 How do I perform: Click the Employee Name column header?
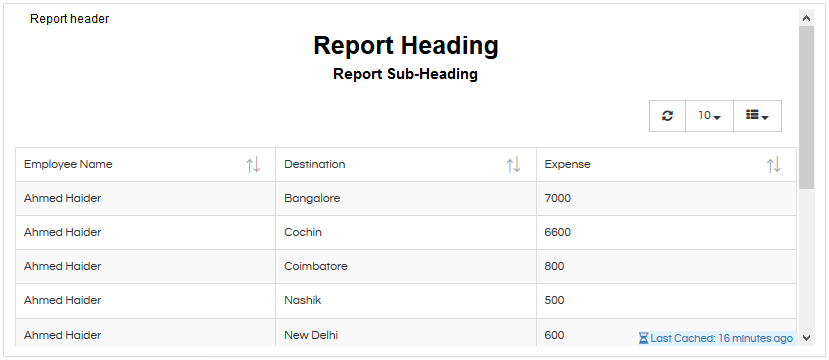(145, 164)
